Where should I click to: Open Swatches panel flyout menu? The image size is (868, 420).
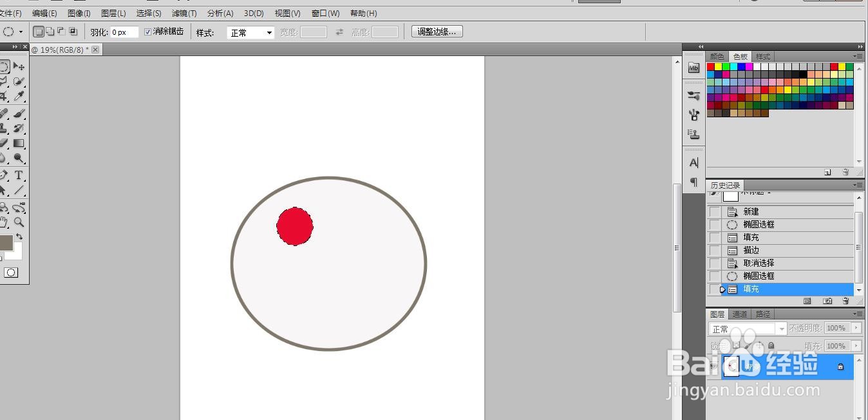click(859, 57)
